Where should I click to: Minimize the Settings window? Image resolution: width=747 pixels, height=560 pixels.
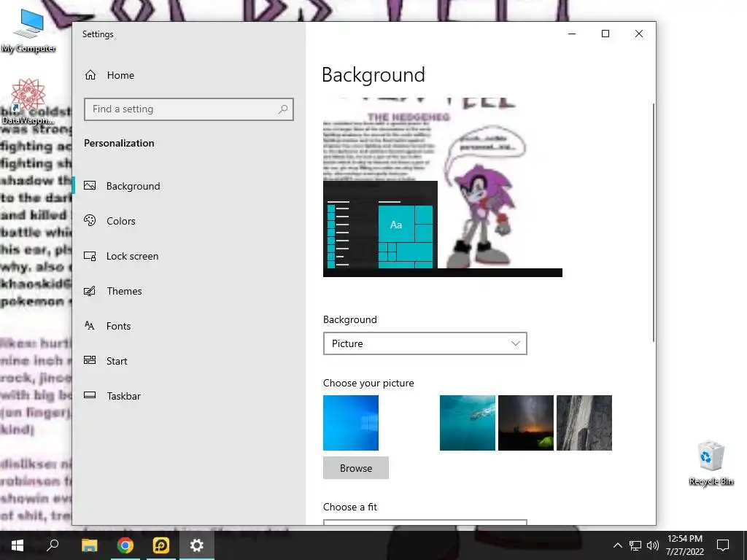pos(572,34)
